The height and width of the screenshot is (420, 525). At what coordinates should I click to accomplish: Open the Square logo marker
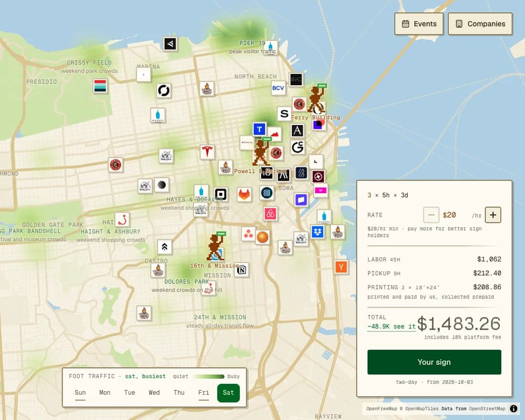pos(220,194)
